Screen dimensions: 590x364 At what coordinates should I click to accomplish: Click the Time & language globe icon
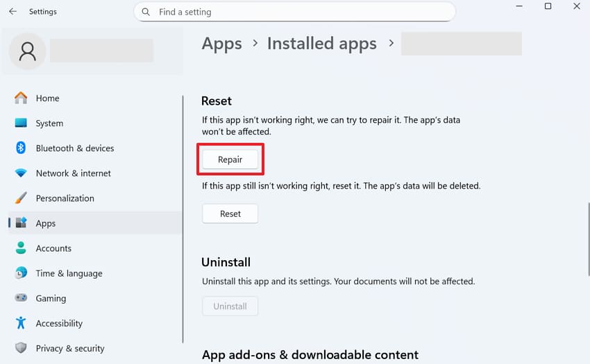(21, 273)
